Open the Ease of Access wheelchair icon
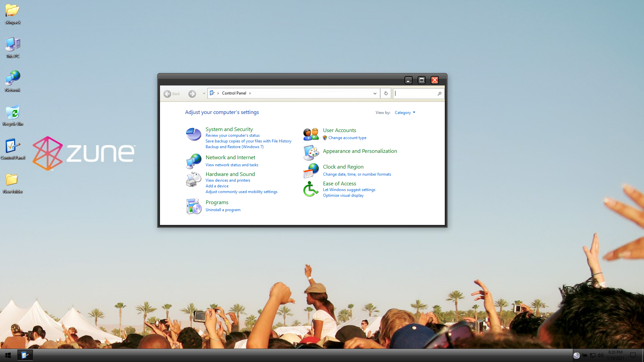644x362 pixels. 311,189
